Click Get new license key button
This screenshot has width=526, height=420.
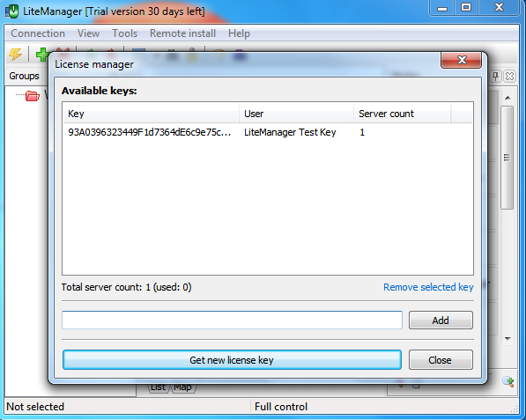[232, 360]
